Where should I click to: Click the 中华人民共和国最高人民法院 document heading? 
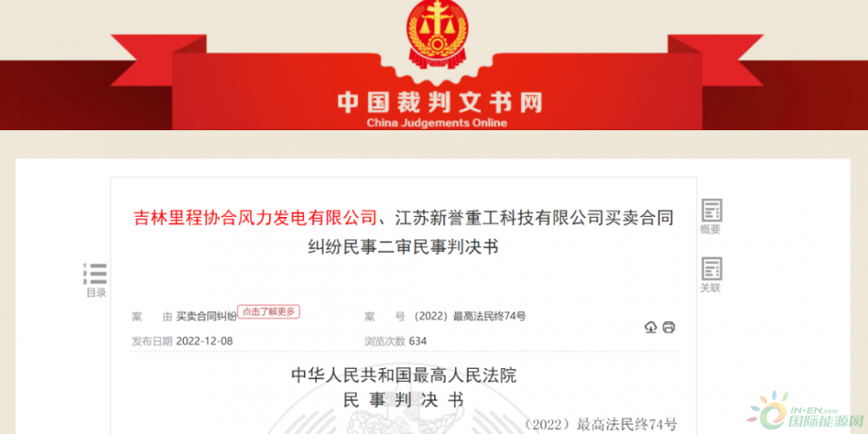coord(404,375)
